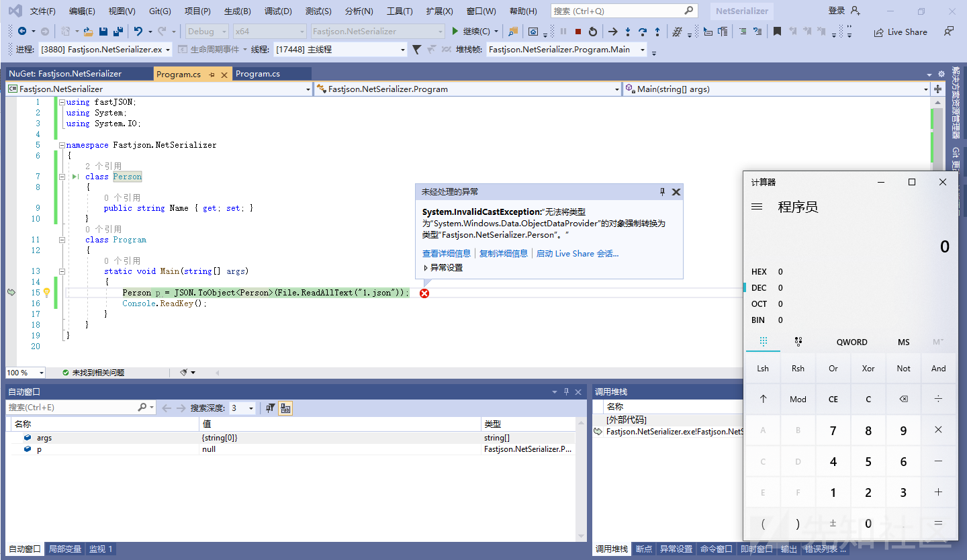967x560 pixels.
Task: Click the Step Into icon
Action: click(x=628, y=32)
